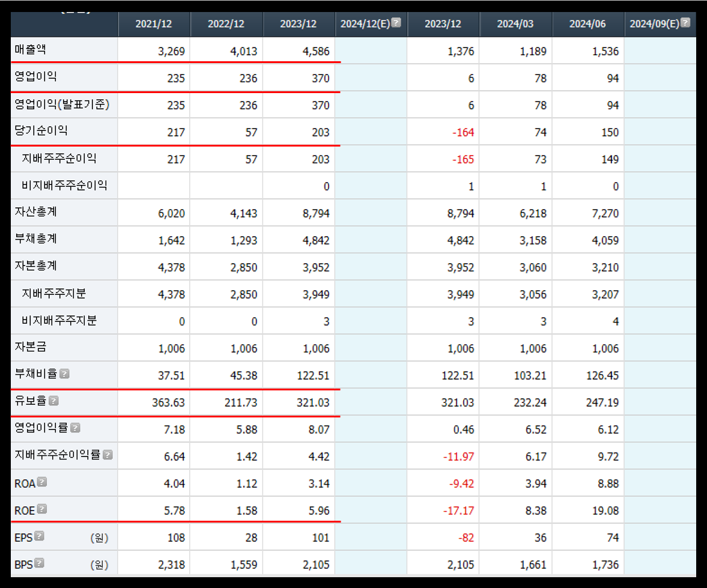707x588 pixels.
Task: Click the ROE row label text
Action: pyautogui.click(x=25, y=511)
